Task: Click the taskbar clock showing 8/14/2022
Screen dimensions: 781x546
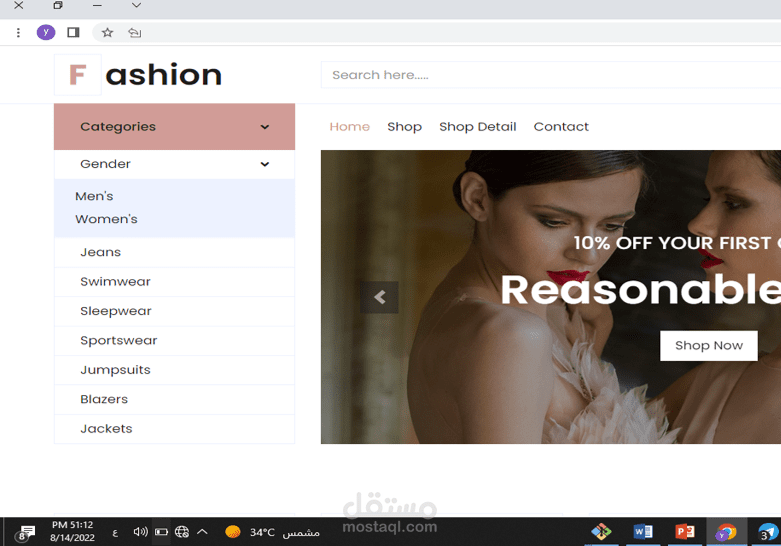Action: (72, 531)
